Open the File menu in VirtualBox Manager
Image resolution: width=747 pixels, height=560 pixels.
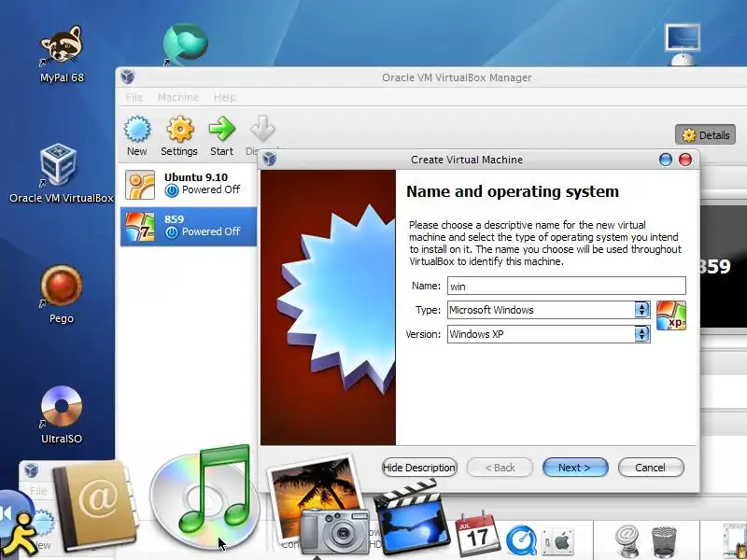[134, 97]
